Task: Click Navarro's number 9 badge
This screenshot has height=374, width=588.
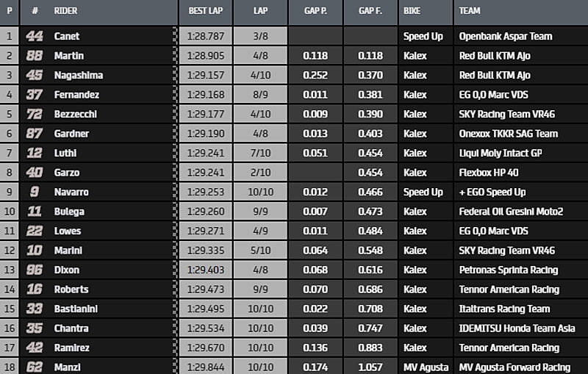Action: tap(35, 192)
